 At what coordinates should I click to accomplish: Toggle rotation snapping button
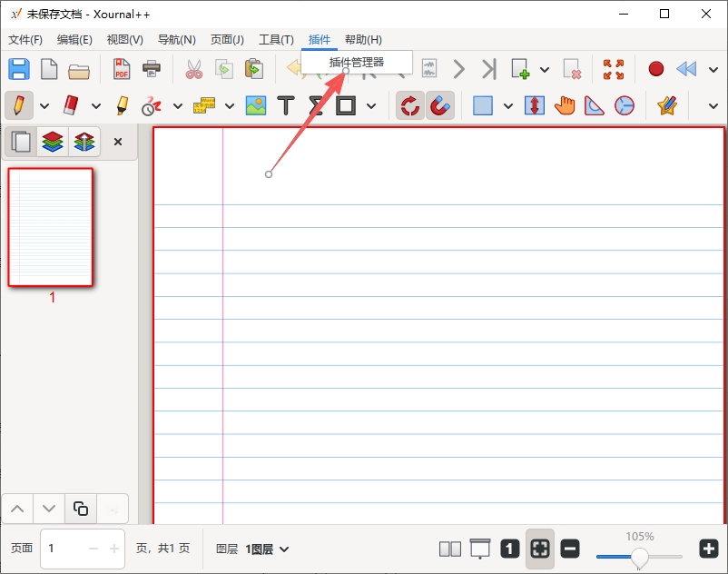410,105
